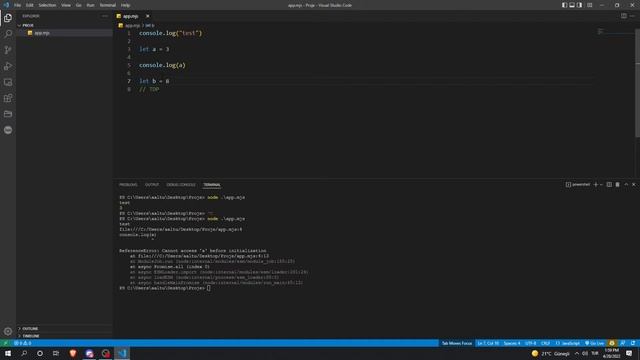Split the terminal panel
This screenshot has width=640, height=360.
(x=609, y=184)
